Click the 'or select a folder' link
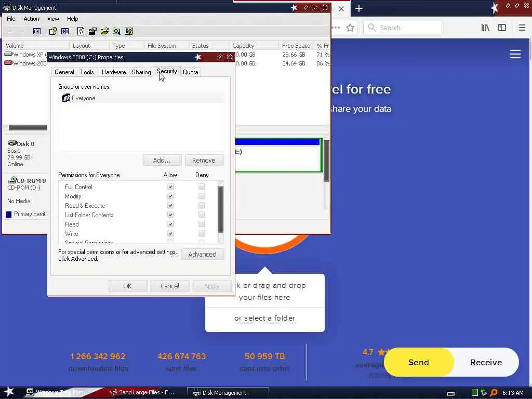Image resolution: width=532 pixels, height=399 pixels. tap(264, 318)
